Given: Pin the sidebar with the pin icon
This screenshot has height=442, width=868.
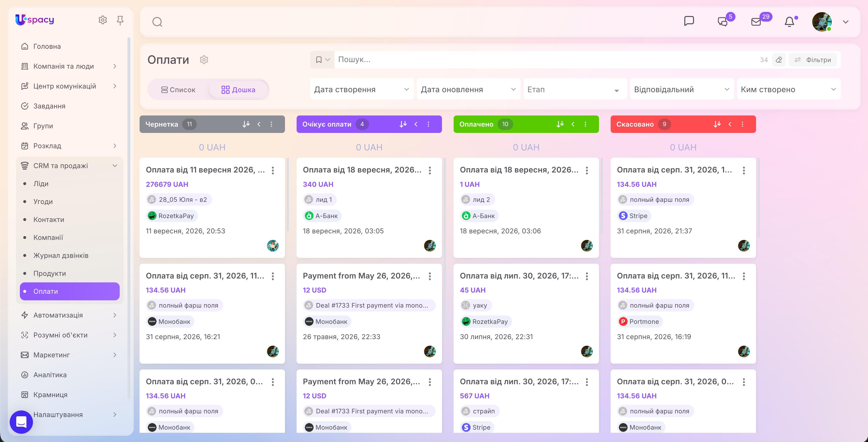Looking at the screenshot, I should click(120, 21).
